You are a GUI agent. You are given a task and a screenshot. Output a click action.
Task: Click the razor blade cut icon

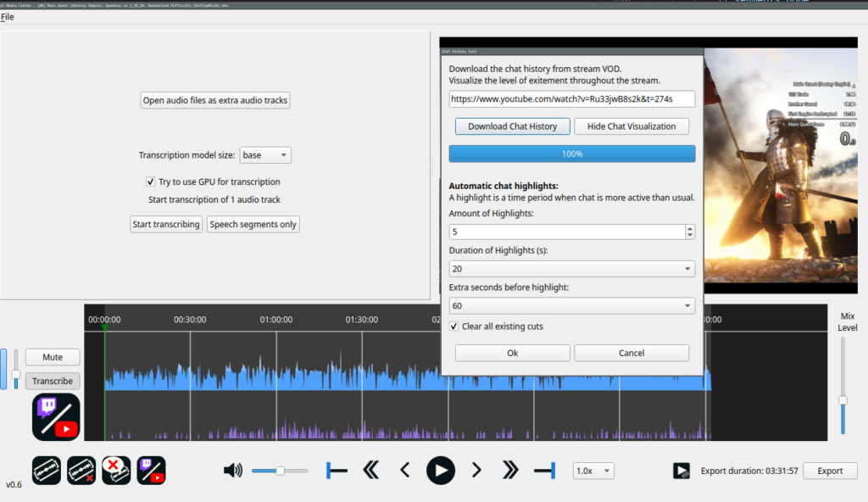tap(46, 471)
